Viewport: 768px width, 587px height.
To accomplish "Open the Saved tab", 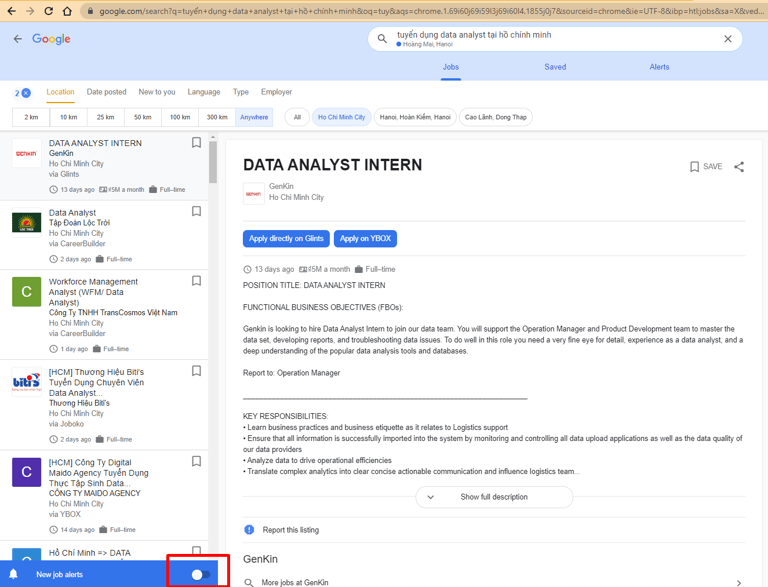I will (555, 67).
